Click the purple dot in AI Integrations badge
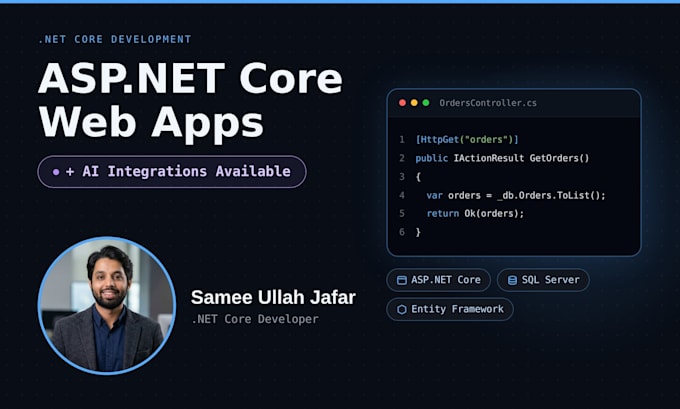Viewport: 680px width, 409px height. pos(56,172)
